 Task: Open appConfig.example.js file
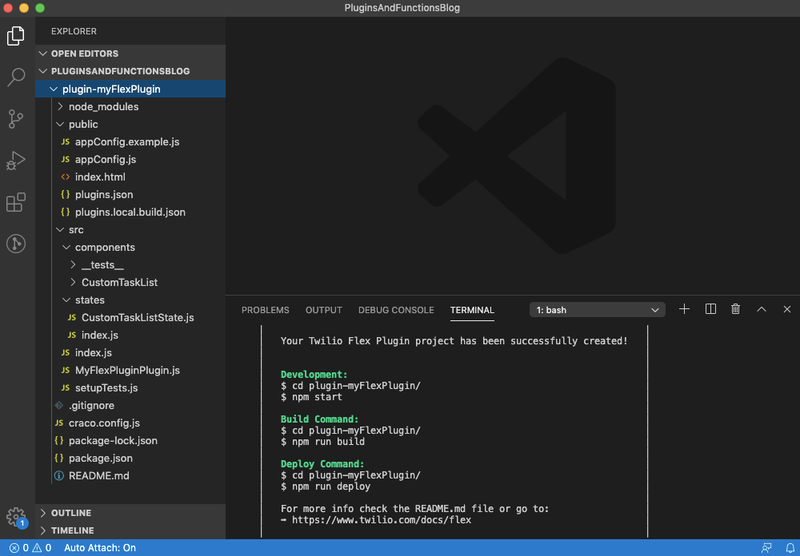130,142
